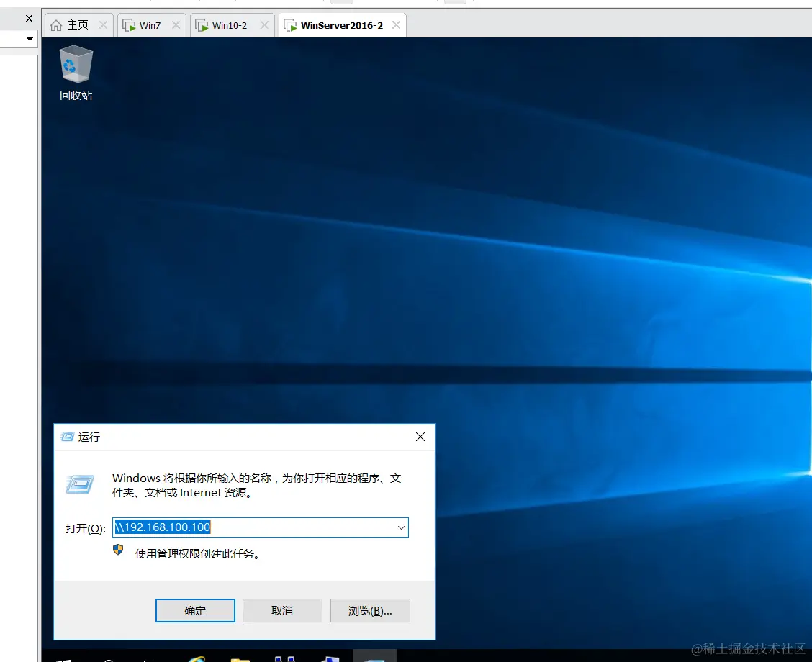Viewport: 812px width, 662px height.
Task: Close the left library side panel
Action: [x=29, y=18]
